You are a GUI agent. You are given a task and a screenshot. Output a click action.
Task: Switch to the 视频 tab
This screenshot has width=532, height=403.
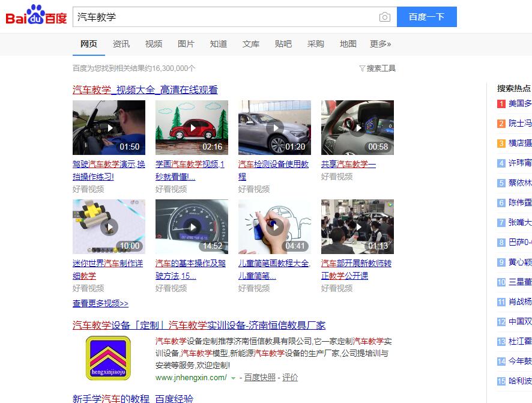coord(154,44)
